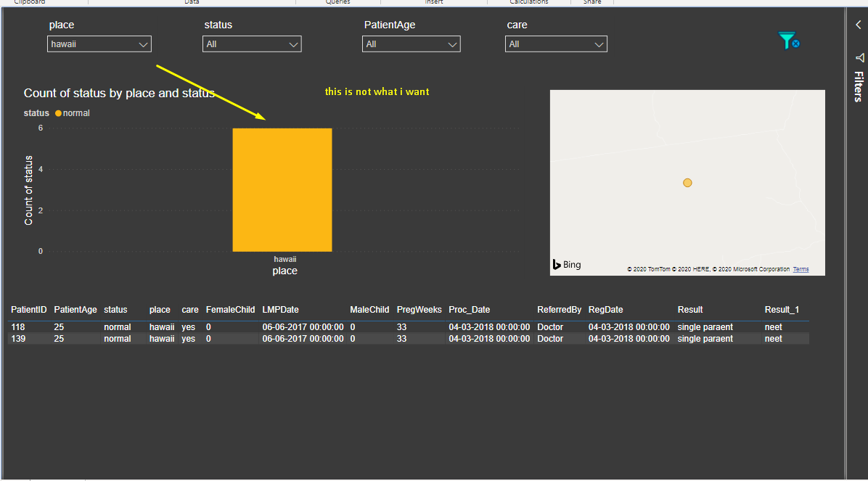
Task: Sort table by LMPDate column header
Action: [x=280, y=310]
